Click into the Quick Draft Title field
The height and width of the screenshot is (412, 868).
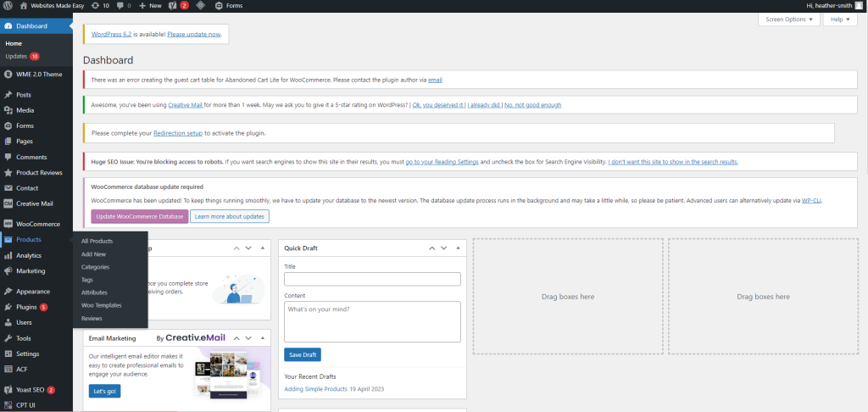(x=372, y=279)
